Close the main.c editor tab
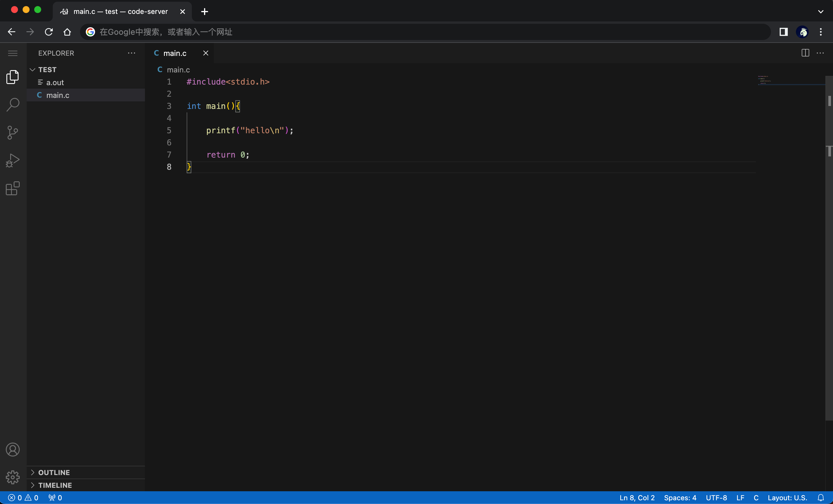Screen dimensions: 833x504 point(205,53)
